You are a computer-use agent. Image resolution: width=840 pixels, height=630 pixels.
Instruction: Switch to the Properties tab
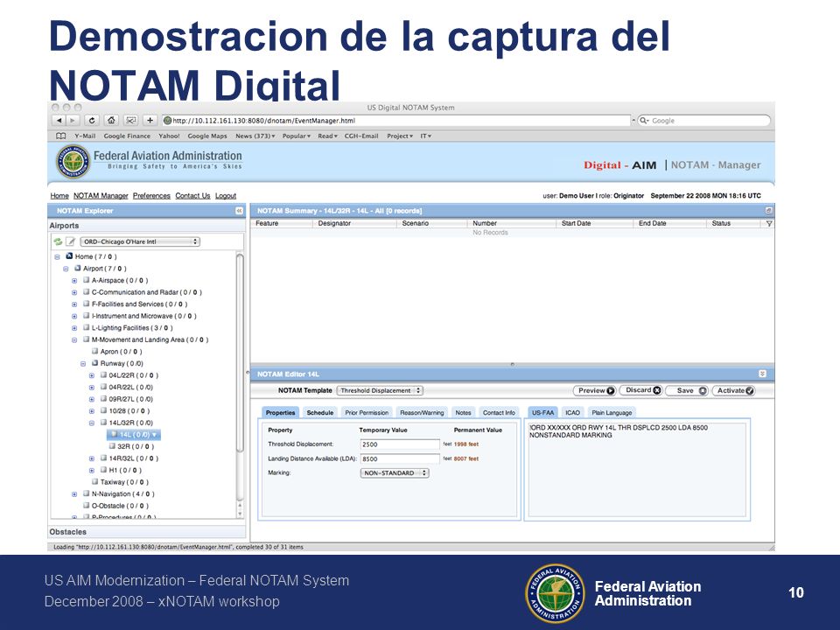click(281, 412)
